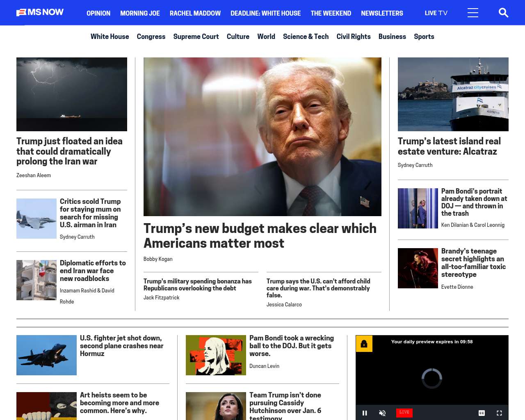Screen dimensions: 525x420
Task: Open 'Critics scold Trump for staying mum' article
Action: pos(90,213)
